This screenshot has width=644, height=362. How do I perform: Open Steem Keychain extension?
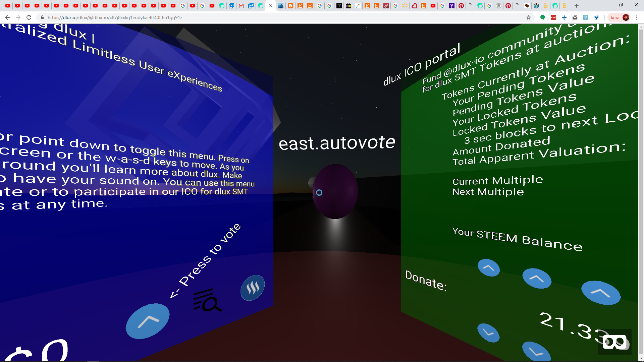[586, 17]
